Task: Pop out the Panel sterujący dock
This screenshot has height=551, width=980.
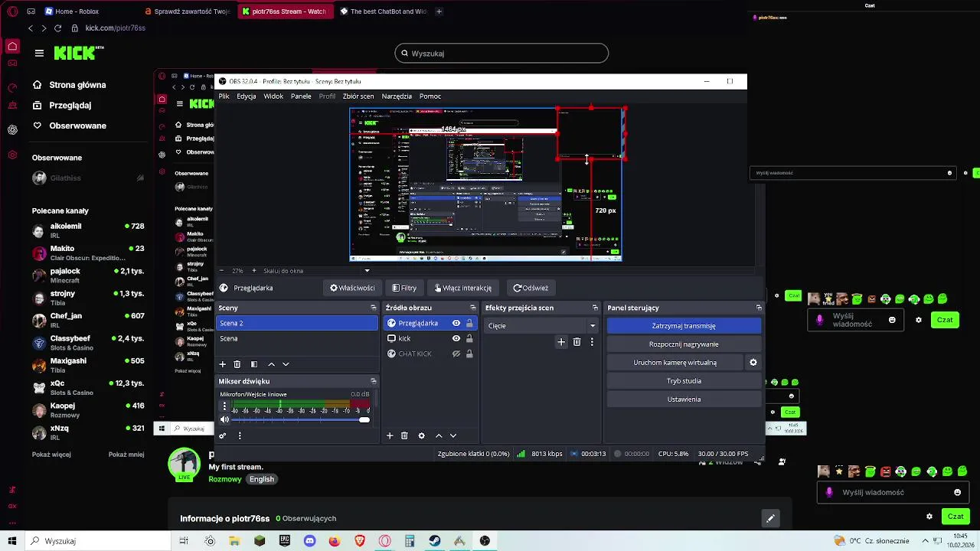Action: coord(759,308)
